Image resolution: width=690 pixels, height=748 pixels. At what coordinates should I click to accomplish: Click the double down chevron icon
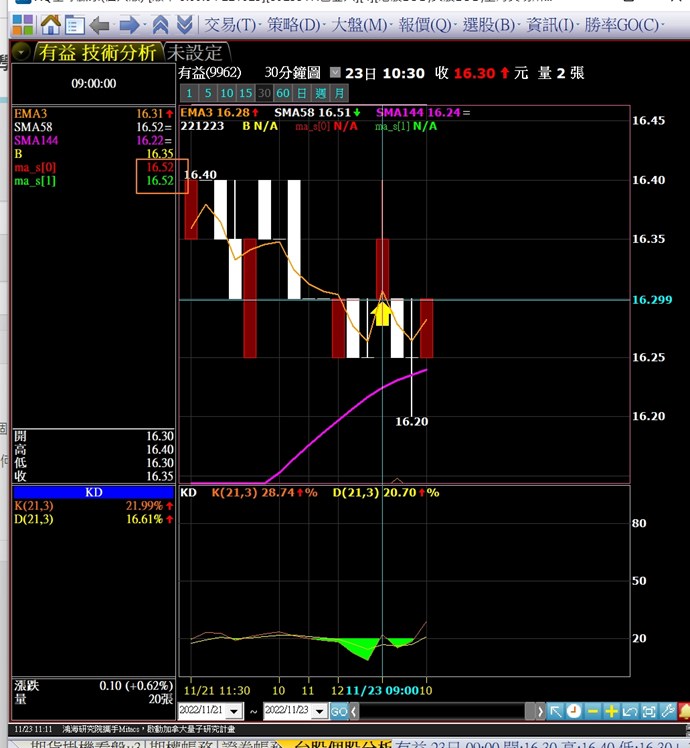(x=184, y=24)
